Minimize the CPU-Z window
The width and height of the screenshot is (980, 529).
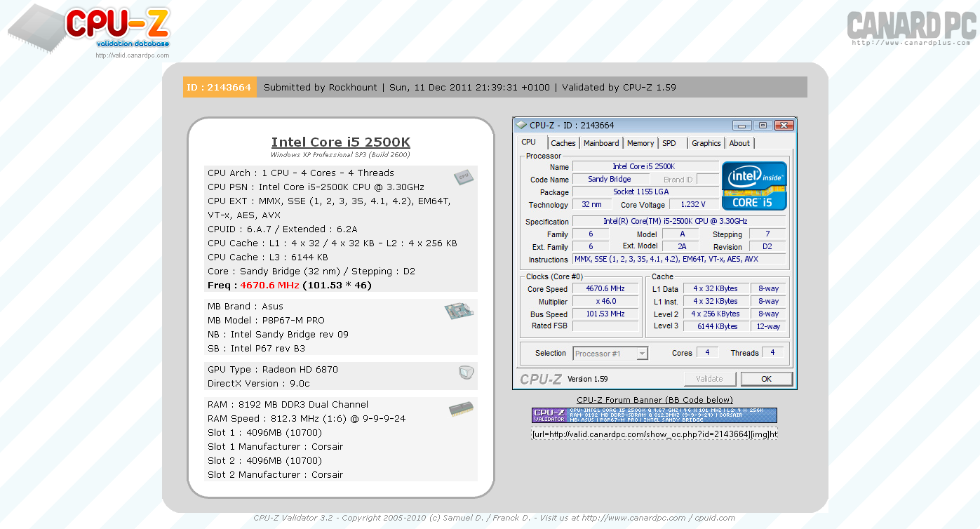click(741, 126)
